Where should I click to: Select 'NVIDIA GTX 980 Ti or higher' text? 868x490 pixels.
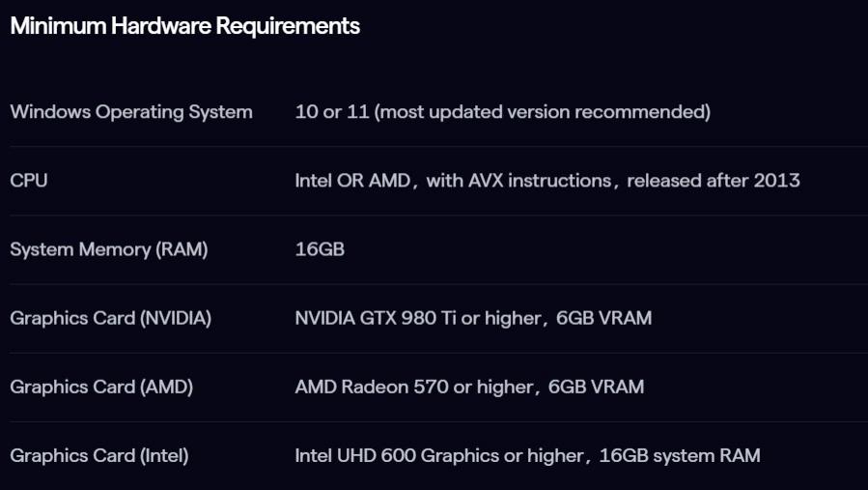click(x=416, y=318)
